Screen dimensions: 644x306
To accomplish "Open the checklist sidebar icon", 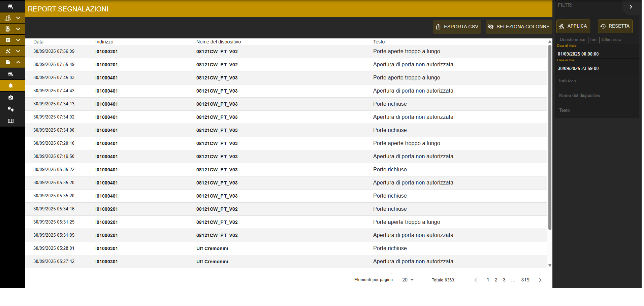I will coord(8,40).
